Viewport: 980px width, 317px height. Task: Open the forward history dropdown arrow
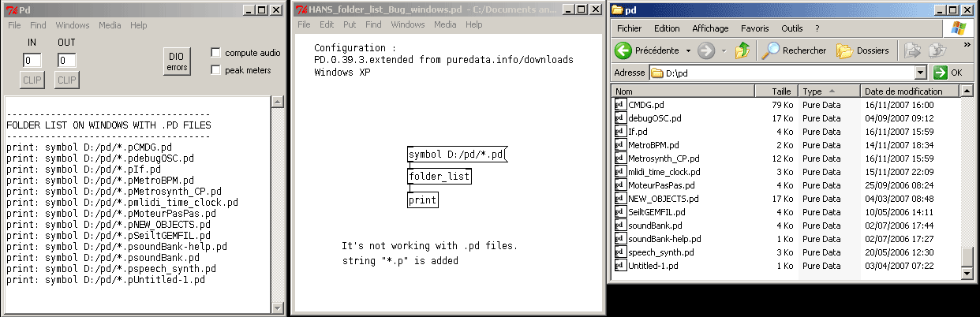723,50
